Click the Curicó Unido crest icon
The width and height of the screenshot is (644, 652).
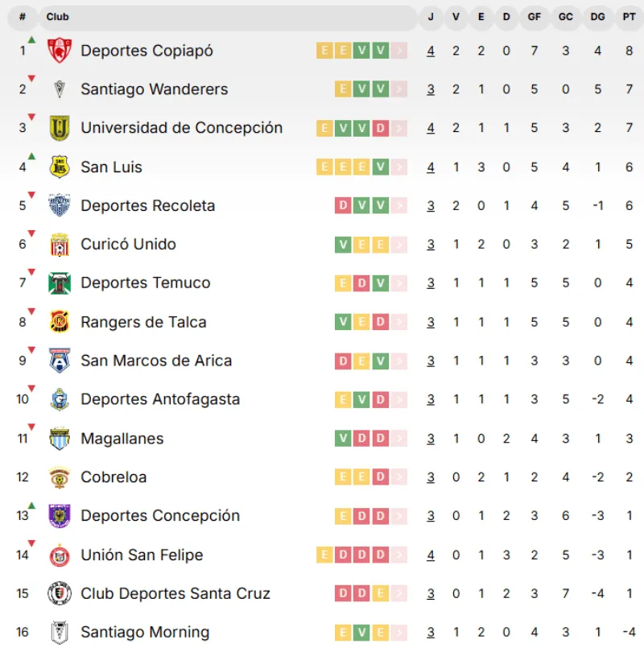(60, 245)
